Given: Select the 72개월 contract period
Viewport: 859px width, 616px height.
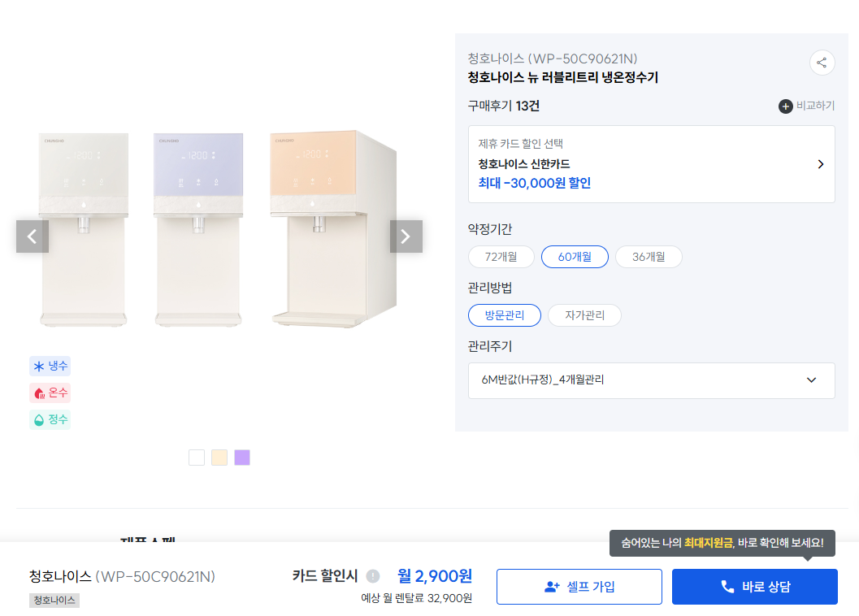Looking at the screenshot, I should tap(501, 257).
